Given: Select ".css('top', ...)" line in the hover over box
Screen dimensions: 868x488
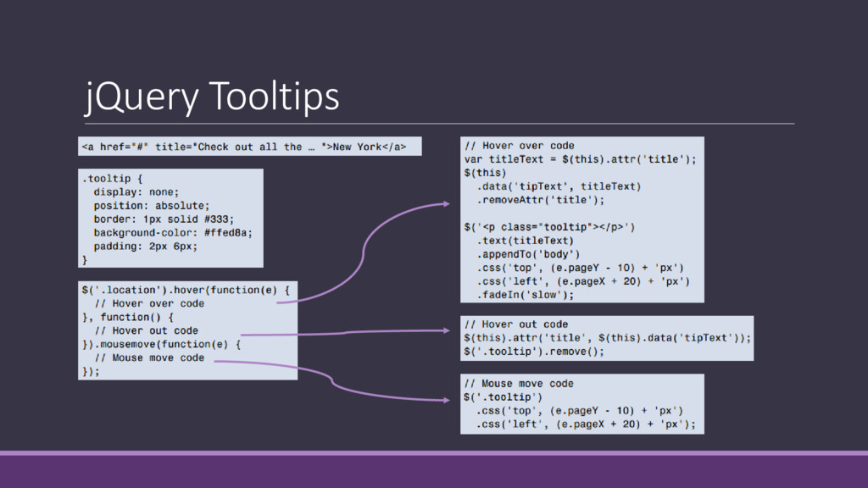Looking at the screenshot, I should (580, 268).
